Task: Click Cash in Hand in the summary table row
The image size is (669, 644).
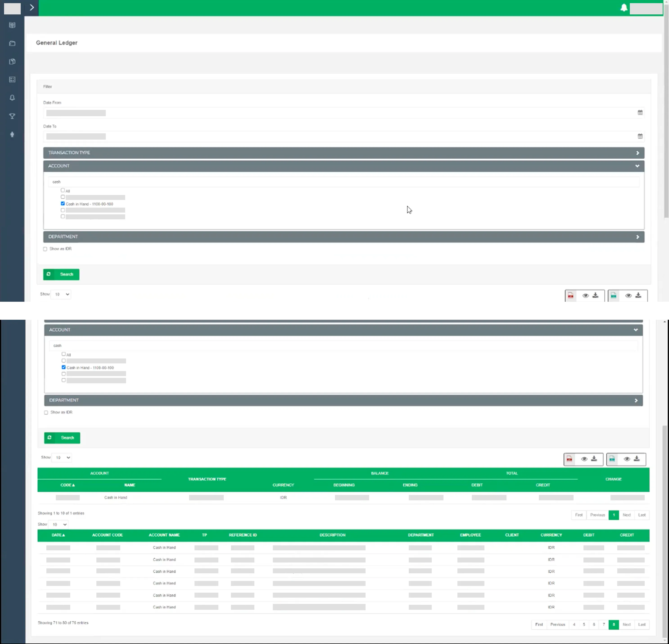Action: [116, 497]
